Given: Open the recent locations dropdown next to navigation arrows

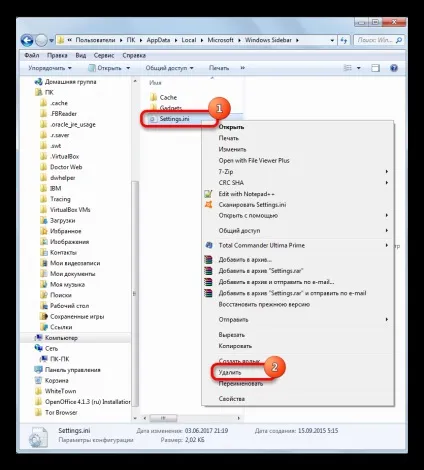Looking at the screenshot, I should 51,41.
